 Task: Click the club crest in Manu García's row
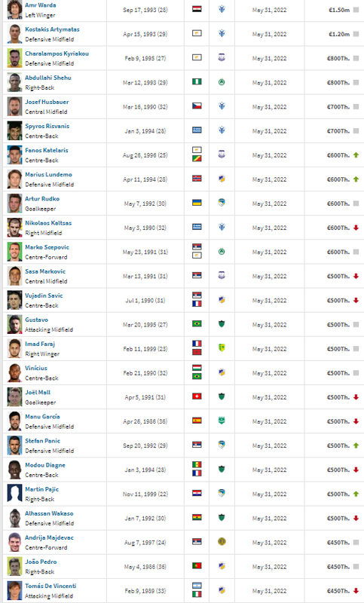222,421
